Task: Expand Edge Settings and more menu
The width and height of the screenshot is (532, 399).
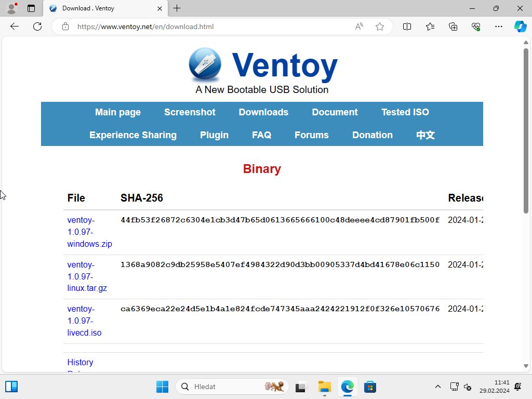Action: point(499,26)
